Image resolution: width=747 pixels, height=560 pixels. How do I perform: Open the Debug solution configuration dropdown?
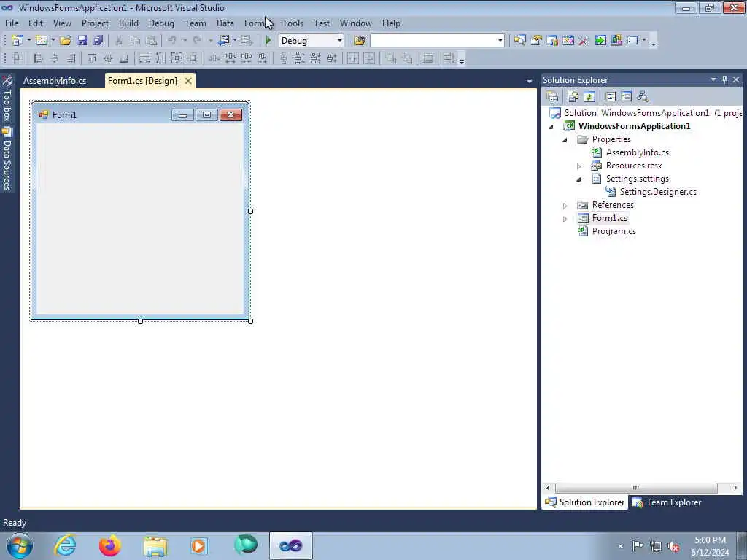click(x=340, y=41)
